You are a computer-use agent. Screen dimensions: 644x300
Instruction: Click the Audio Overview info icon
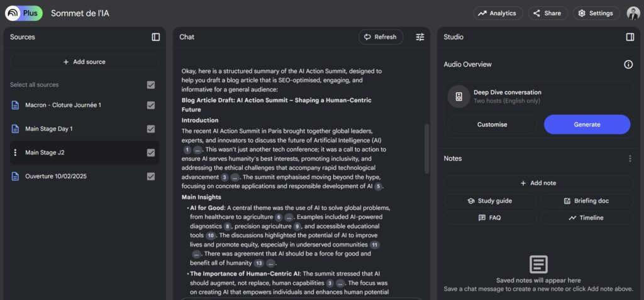pyautogui.click(x=628, y=64)
